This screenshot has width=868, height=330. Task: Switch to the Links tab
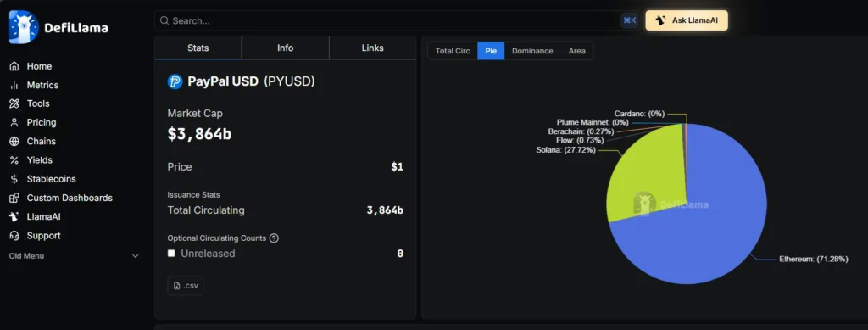click(x=373, y=48)
